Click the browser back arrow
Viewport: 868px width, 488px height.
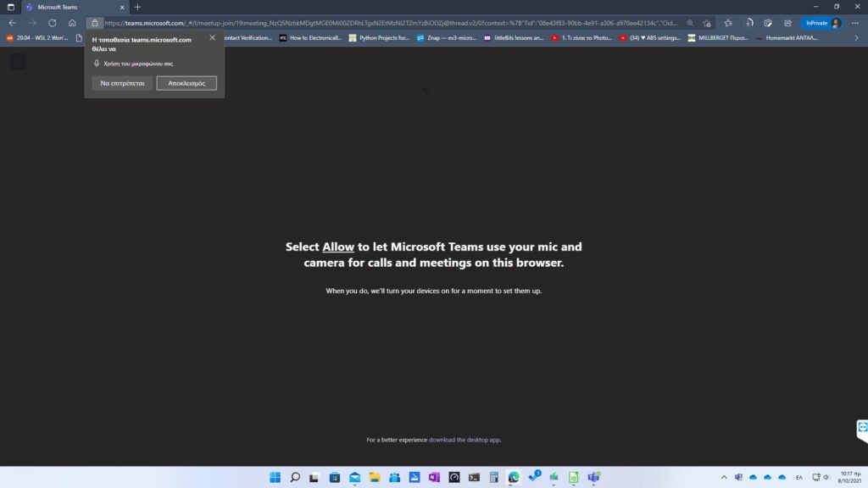point(12,23)
